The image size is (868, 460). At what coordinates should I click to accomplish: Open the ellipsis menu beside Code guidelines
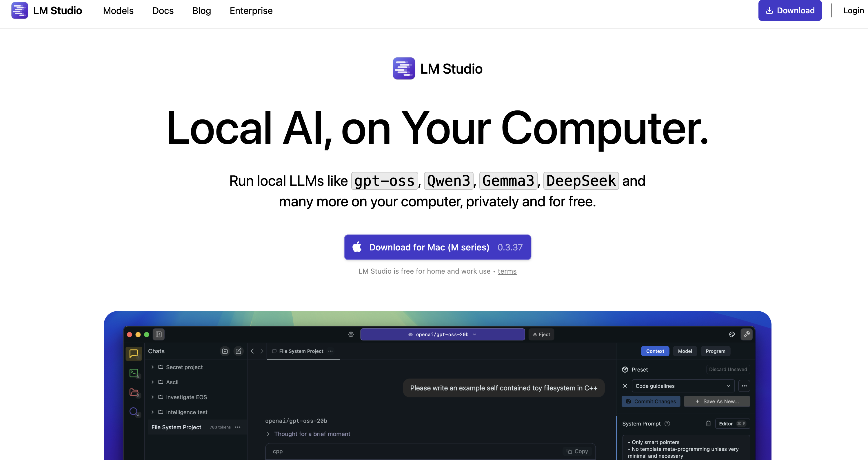(x=744, y=386)
